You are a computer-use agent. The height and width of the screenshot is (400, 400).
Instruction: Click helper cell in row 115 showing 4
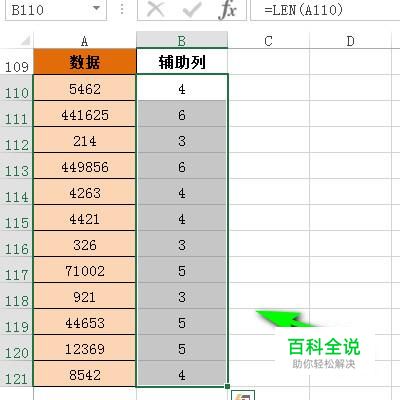(182, 218)
